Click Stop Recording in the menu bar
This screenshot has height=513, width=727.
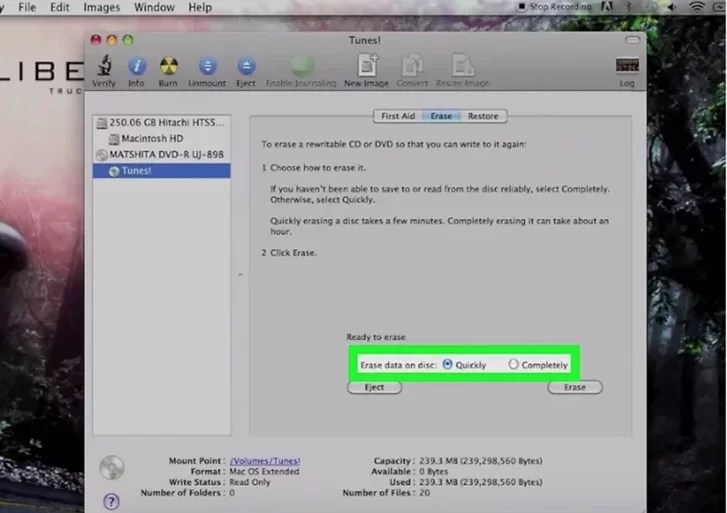pyautogui.click(x=555, y=6)
